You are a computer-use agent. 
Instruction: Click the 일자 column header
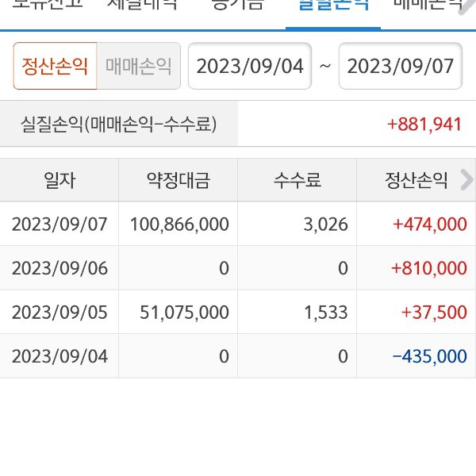click(x=59, y=180)
